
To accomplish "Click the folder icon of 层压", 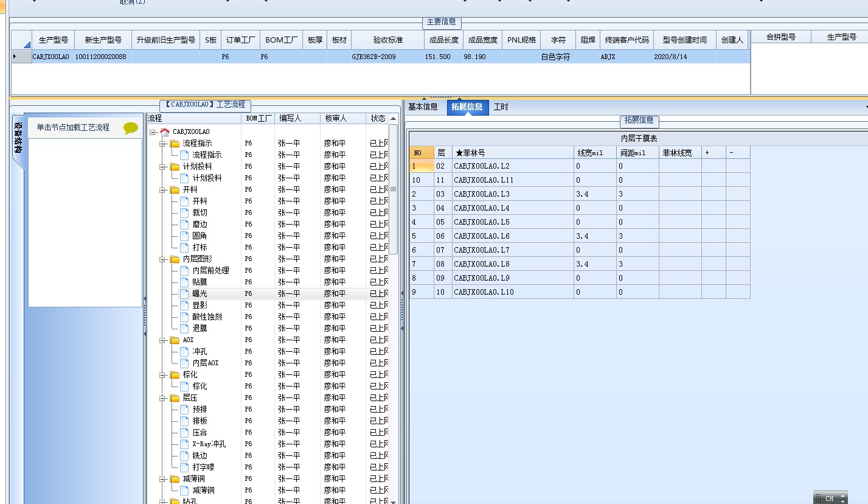I will 175,397.
